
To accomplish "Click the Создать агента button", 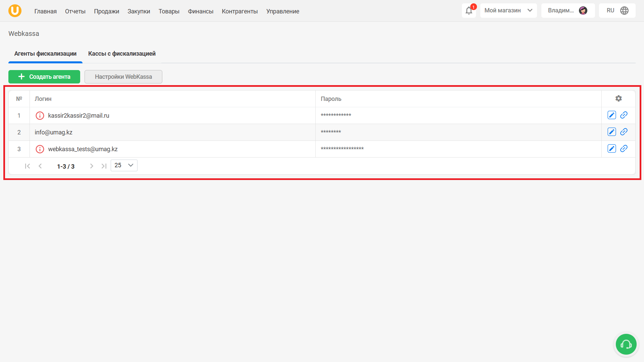I will 44,77.
